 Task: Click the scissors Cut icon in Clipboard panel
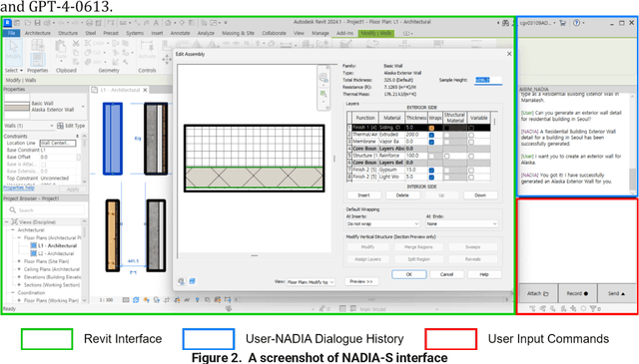(x=76, y=43)
